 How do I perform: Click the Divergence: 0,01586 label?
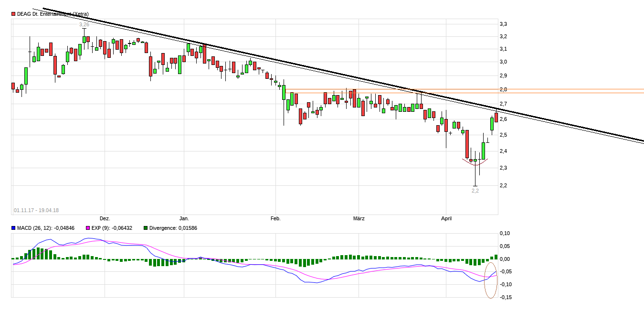click(173, 228)
